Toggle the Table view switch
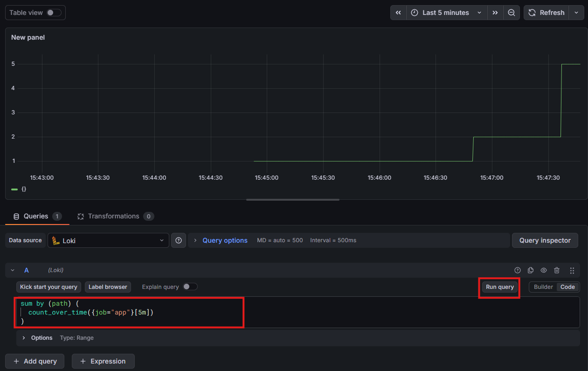 pyautogui.click(x=54, y=13)
